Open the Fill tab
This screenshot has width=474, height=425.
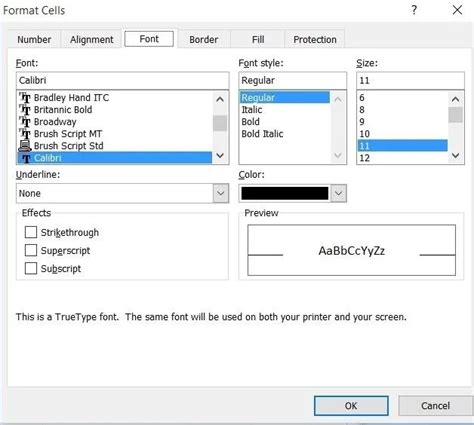(x=258, y=39)
